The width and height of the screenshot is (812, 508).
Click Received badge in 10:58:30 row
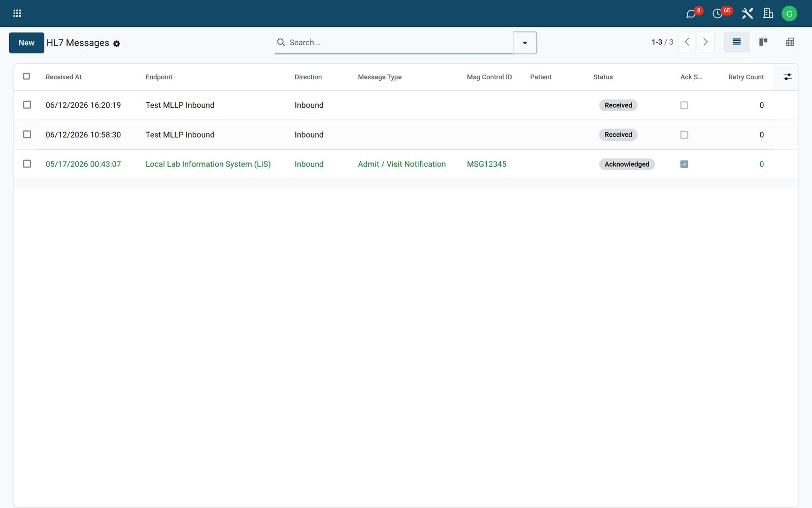click(x=618, y=135)
